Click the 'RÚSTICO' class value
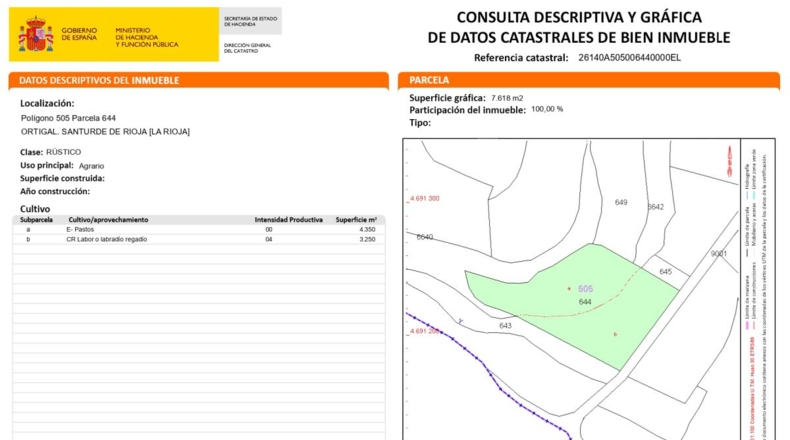Image resolution: width=790 pixels, height=440 pixels. pyautogui.click(x=63, y=152)
